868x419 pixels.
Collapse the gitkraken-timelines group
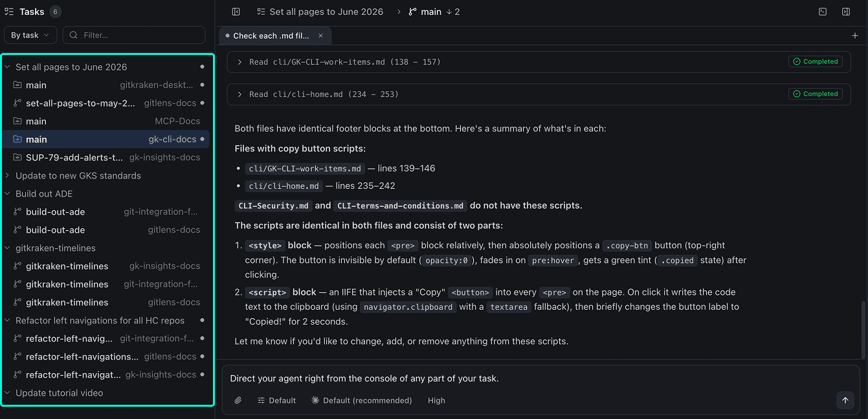click(8, 248)
